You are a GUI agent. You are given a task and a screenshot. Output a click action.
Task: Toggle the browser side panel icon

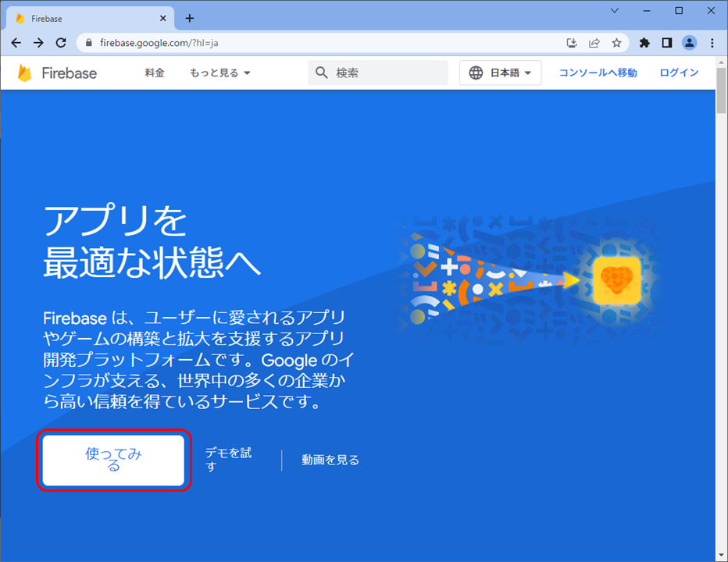pyautogui.click(x=667, y=43)
